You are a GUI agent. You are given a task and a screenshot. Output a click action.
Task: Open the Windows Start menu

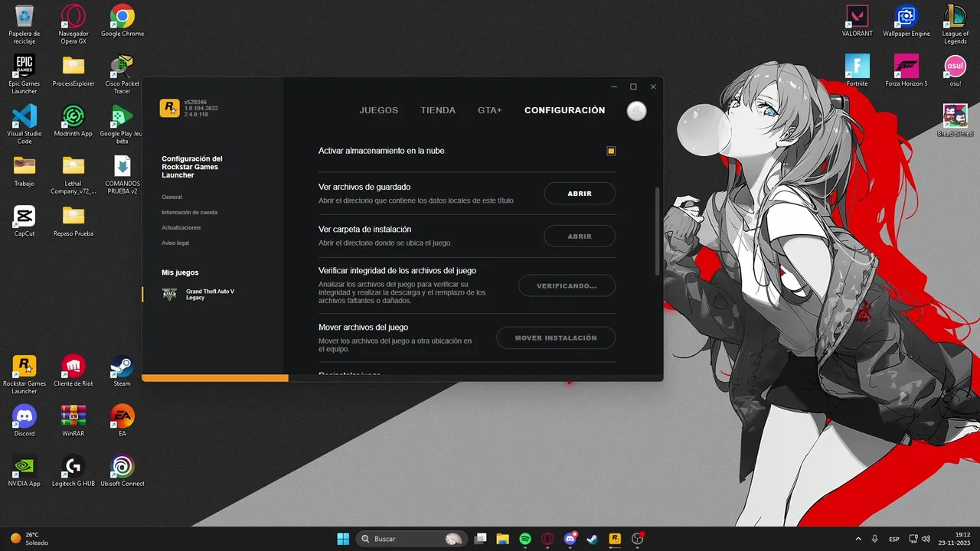[343, 539]
